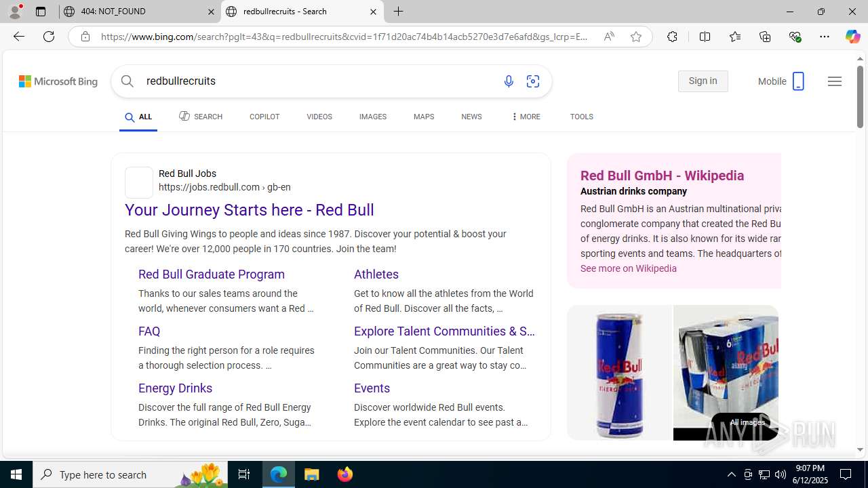Open the FAQ link

coord(149,331)
